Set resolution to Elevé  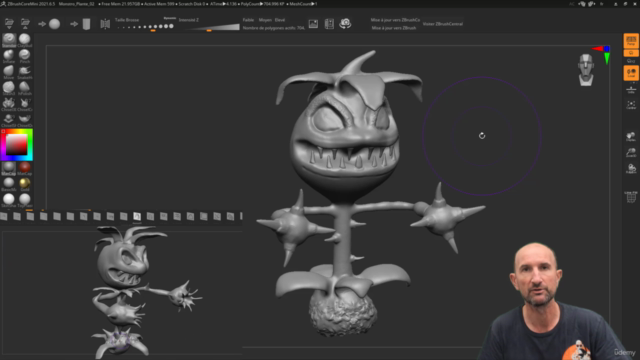tap(280, 20)
